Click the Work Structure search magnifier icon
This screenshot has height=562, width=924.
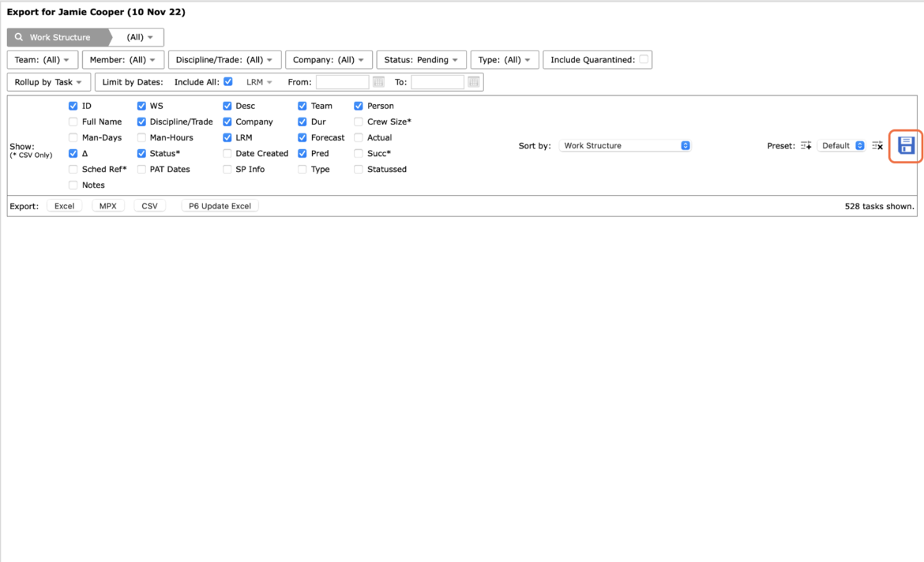(x=19, y=37)
